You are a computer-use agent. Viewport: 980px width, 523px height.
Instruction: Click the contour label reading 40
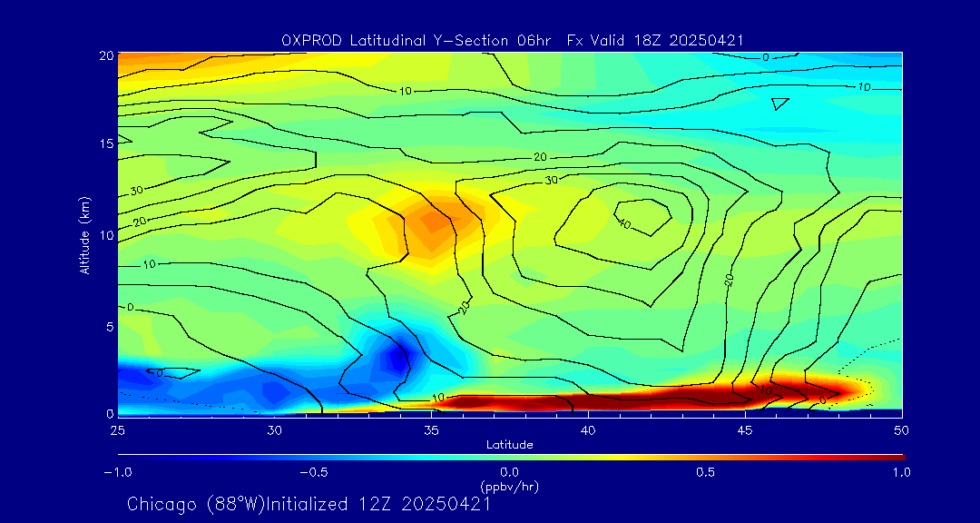coord(623,222)
